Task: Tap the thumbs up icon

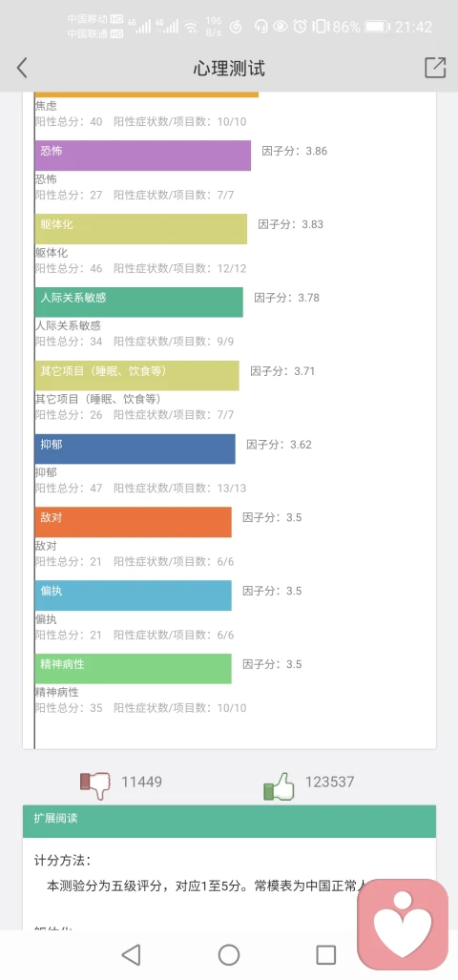Action: coord(279,785)
